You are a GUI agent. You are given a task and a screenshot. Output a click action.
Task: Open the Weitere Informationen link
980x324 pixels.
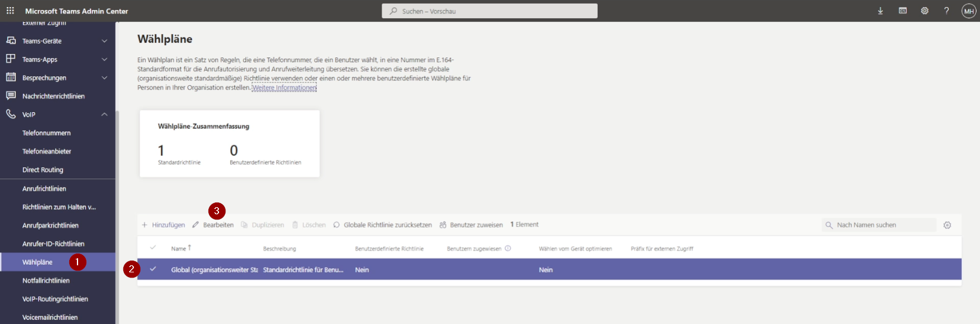tap(284, 87)
